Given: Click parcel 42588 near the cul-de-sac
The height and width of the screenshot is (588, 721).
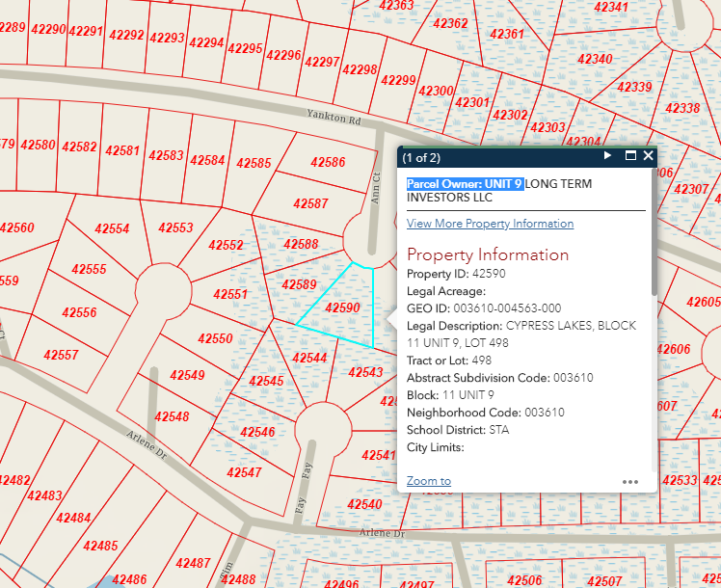Looking at the screenshot, I should (x=302, y=245).
